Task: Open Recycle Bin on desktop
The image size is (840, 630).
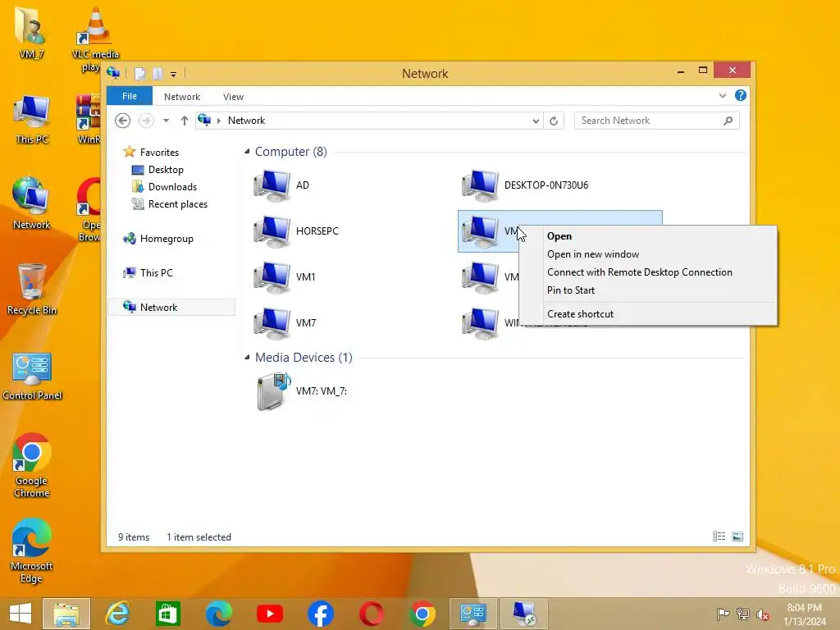Action: click(32, 290)
